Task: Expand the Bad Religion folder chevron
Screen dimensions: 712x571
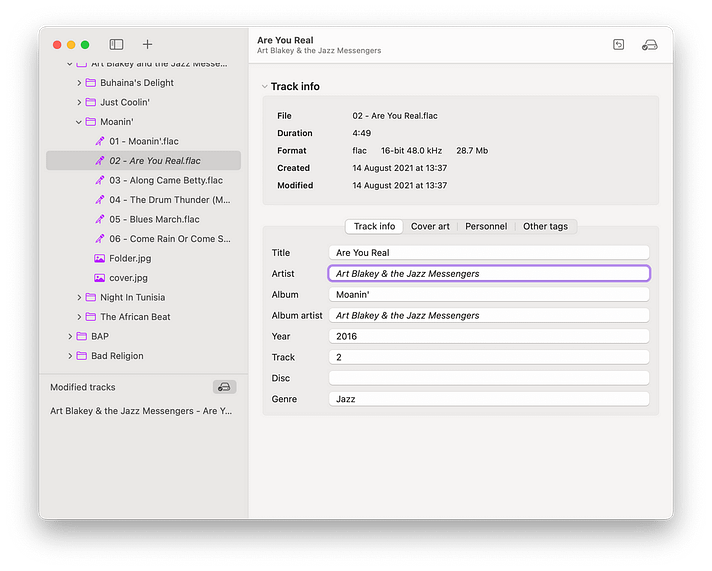Action: [x=70, y=356]
